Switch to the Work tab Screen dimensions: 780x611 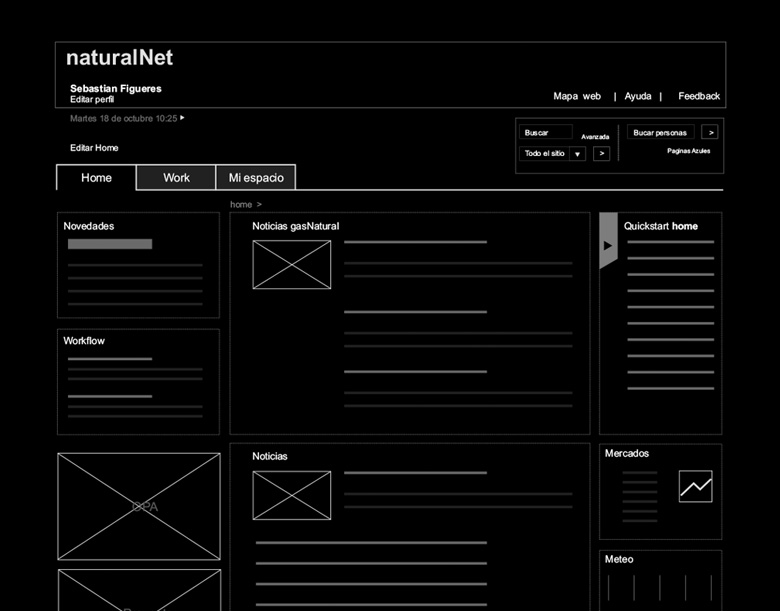(x=176, y=178)
